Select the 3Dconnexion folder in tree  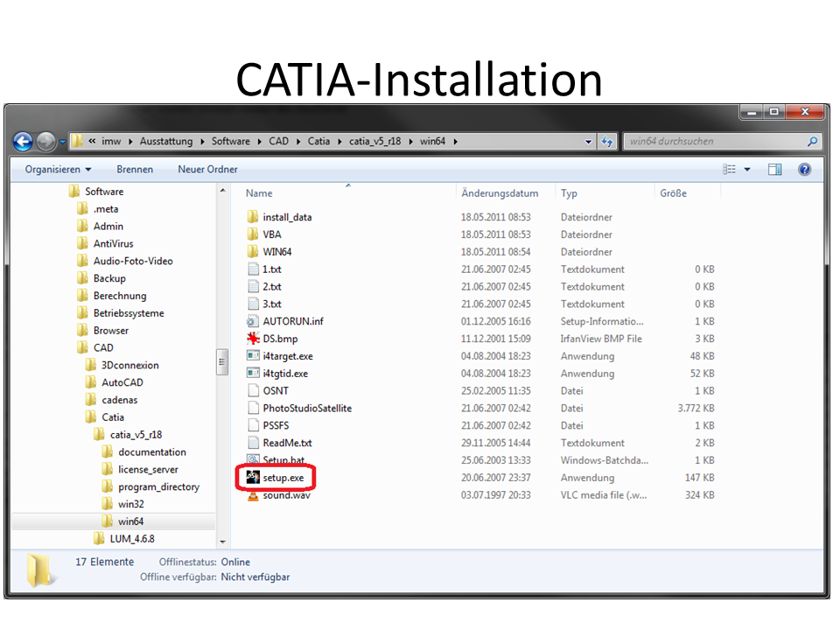[x=130, y=365]
